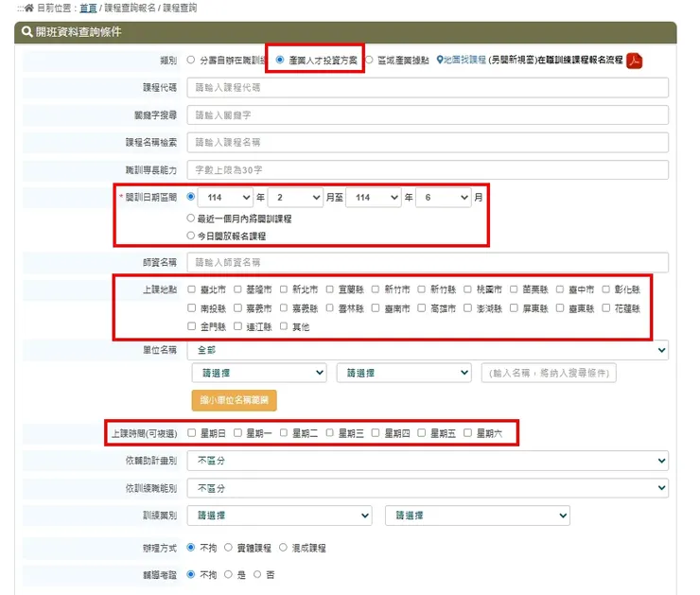Select 混成課程 under 辦理方式
The width and height of the screenshot is (700, 595).
[x=283, y=548]
